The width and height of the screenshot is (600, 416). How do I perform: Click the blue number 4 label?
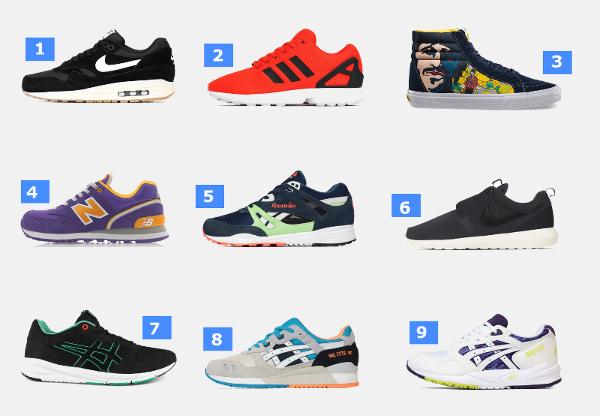[35, 191]
